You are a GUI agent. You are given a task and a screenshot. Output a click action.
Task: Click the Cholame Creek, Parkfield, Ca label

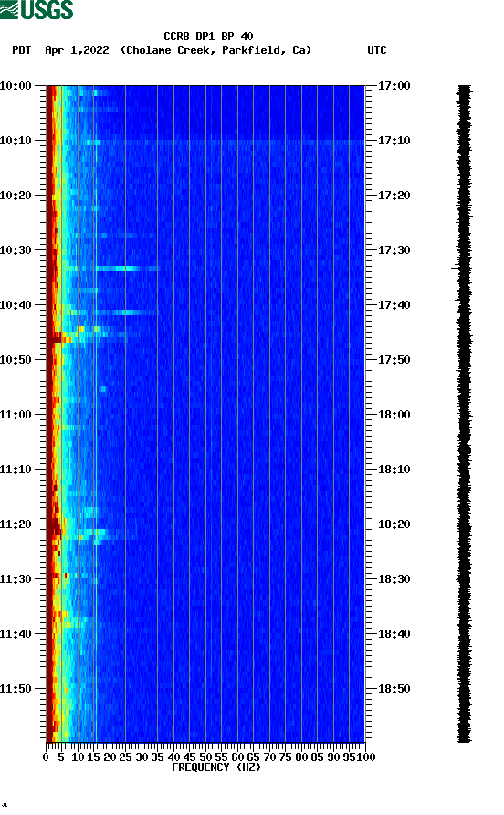pyautogui.click(x=216, y=50)
